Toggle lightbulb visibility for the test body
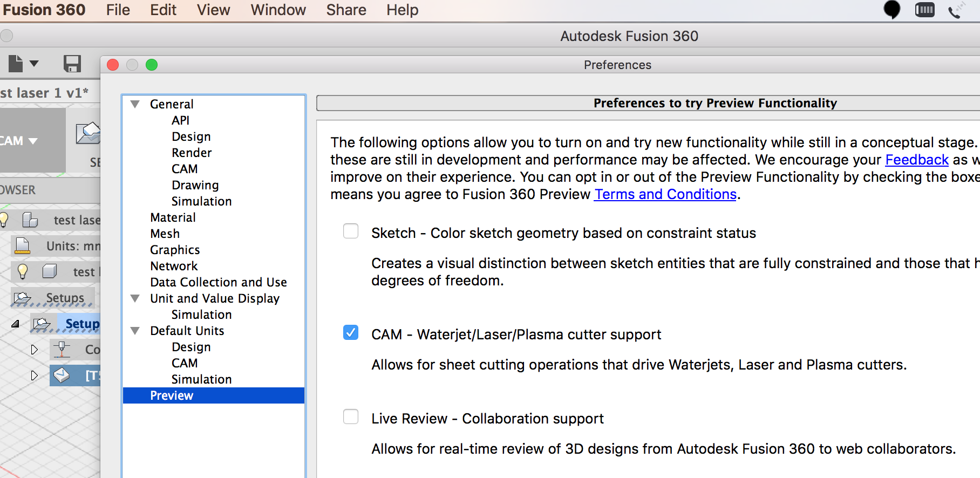Screen dimensions: 980x478 click(23, 271)
